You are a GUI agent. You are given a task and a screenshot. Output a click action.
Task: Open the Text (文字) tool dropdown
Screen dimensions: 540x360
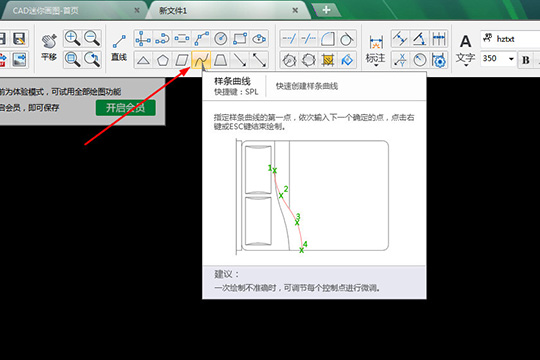coord(466,50)
